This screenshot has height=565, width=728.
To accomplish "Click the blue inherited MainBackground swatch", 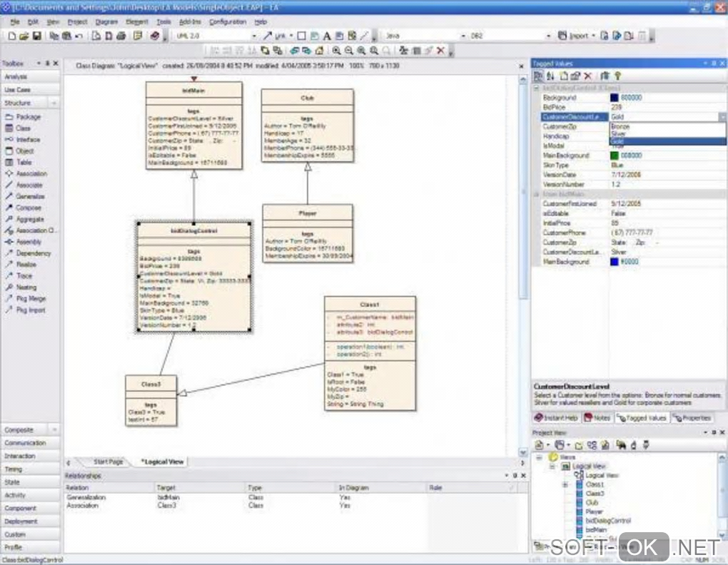I will 615,262.
